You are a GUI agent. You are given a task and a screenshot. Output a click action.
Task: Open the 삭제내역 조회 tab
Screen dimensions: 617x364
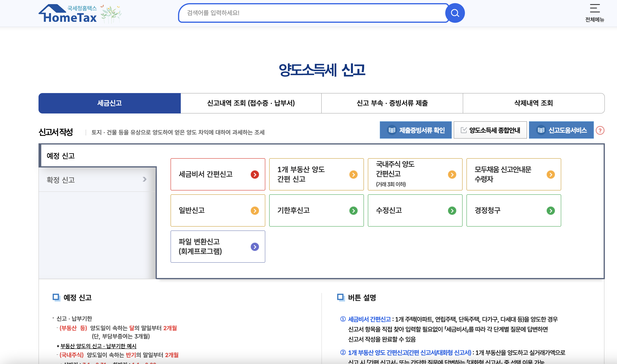(533, 103)
